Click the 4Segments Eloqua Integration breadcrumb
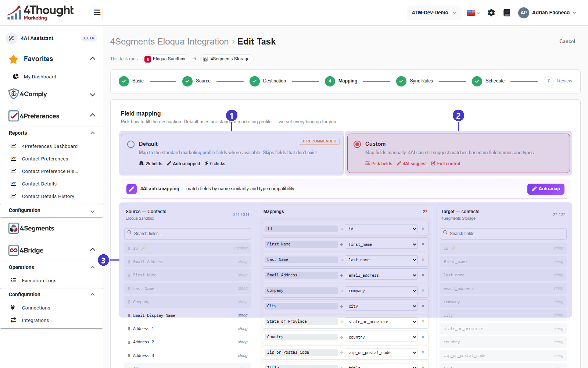 coord(169,42)
